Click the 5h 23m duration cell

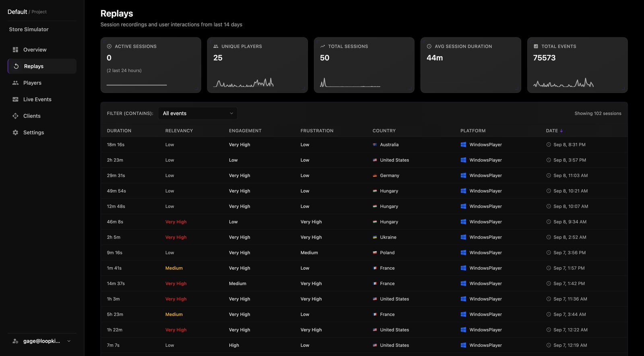[x=115, y=315]
